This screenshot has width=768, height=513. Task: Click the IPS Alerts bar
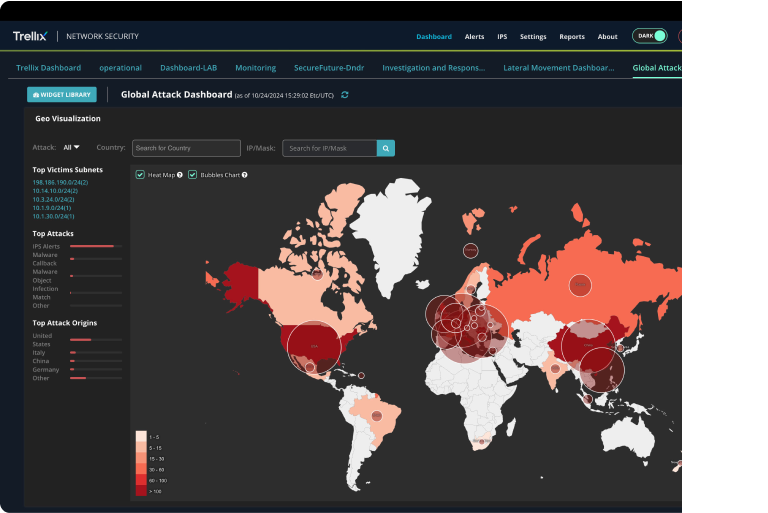(96, 246)
